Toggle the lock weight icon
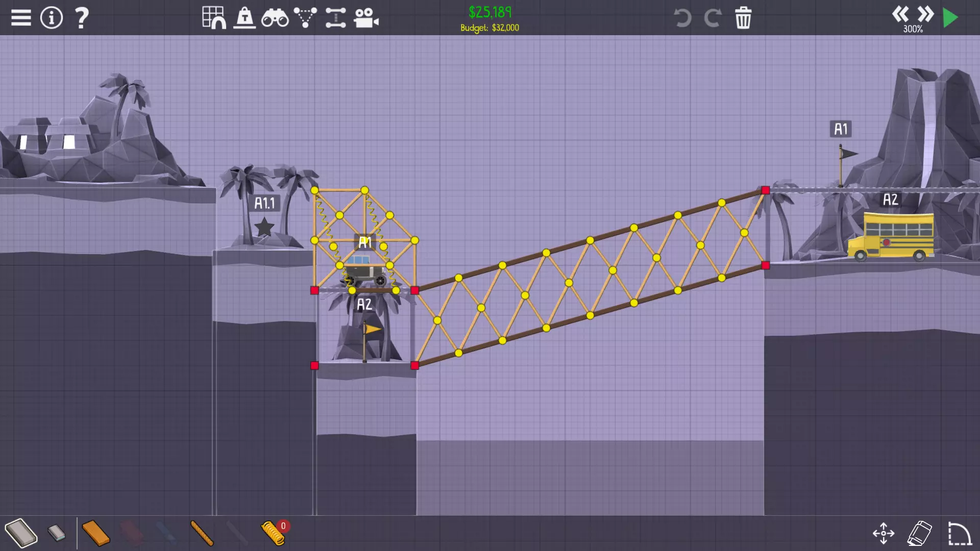This screenshot has height=551, width=980. pos(244,18)
